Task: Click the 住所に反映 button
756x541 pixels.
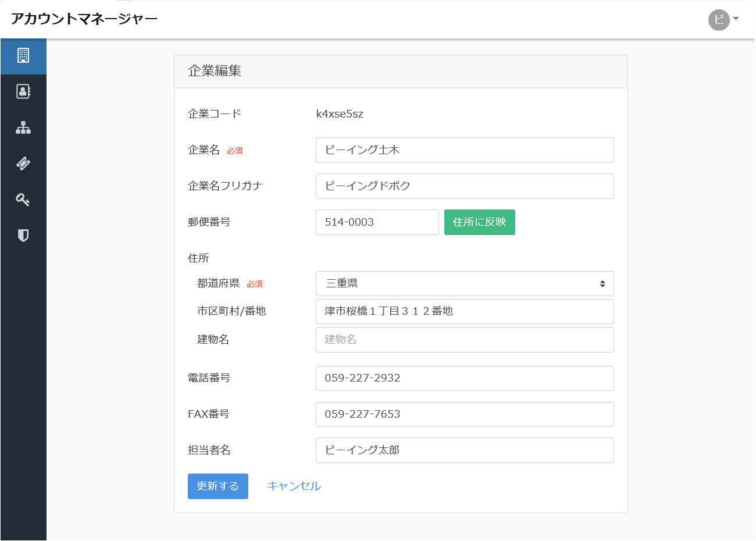Action: (x=479, y=222)
